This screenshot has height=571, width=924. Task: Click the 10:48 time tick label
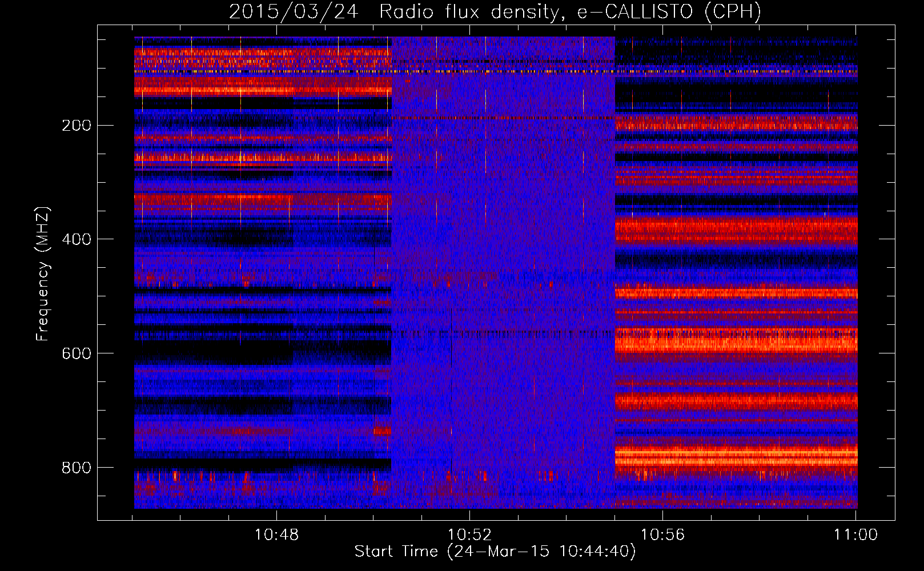click(x=276, y=535)
